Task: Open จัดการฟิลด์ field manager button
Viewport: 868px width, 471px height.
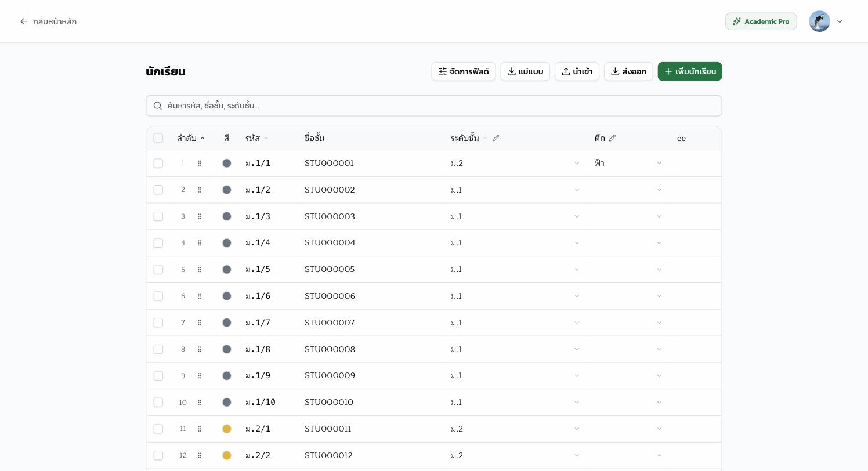Action: pyautogui.click(x=464, y=71)
